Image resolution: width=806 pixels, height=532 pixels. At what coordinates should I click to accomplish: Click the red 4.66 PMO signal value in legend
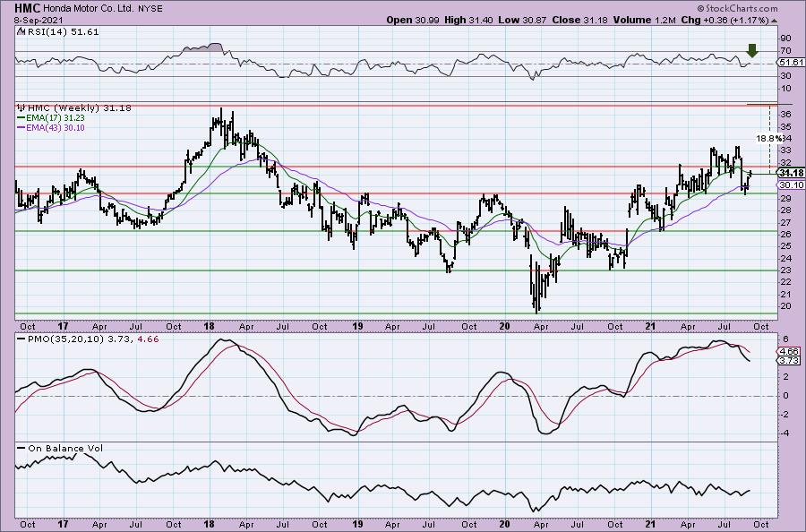[x=149, y=339]
